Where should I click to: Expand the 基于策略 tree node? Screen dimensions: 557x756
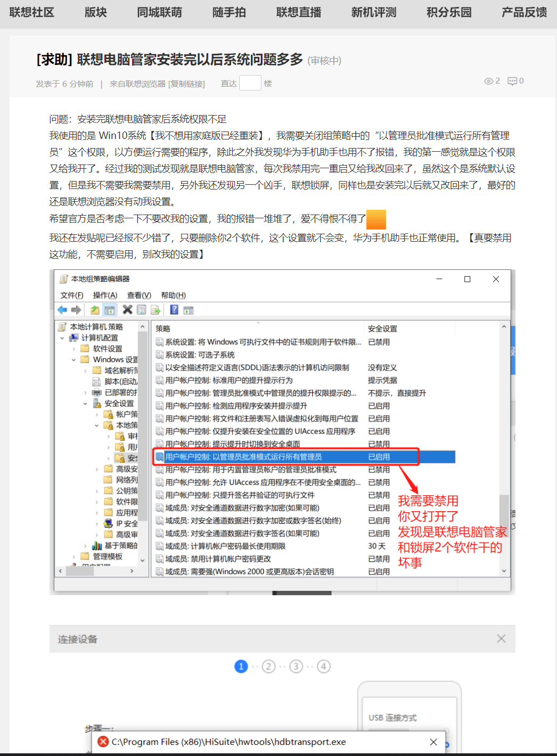click(85, 546)
